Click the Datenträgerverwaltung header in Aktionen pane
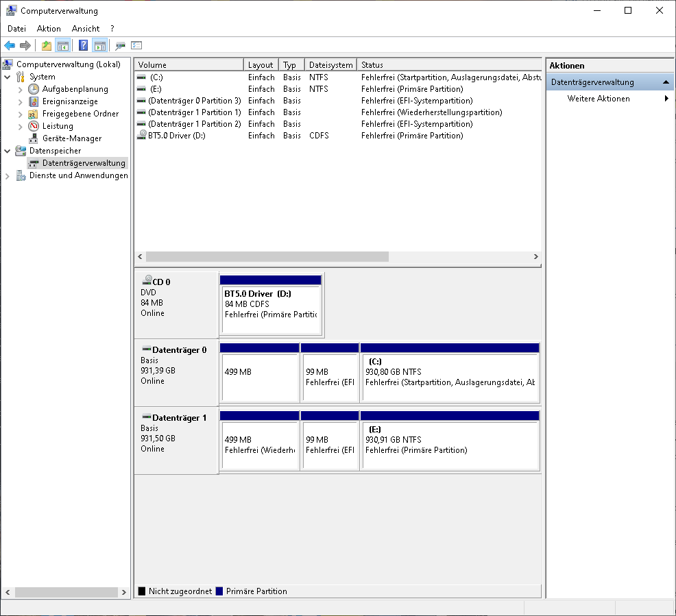Viewport: 676px width, 616px height. [x=609, y=82]
